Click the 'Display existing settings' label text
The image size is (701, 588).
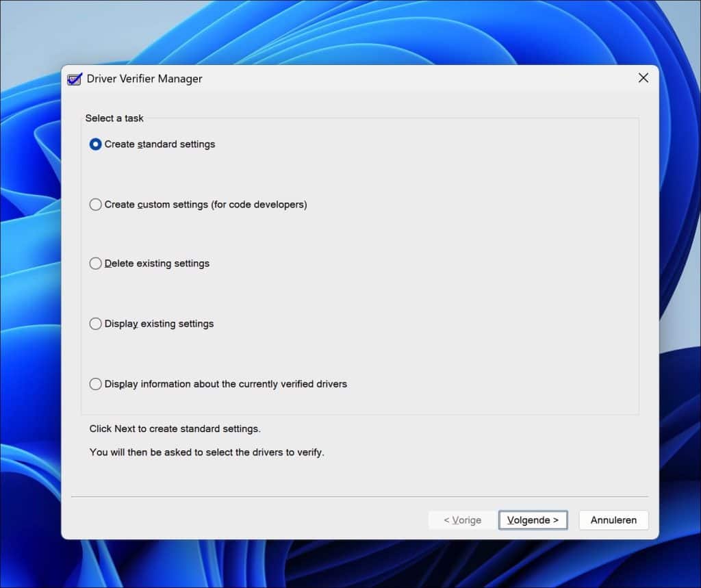coord(159,324)
